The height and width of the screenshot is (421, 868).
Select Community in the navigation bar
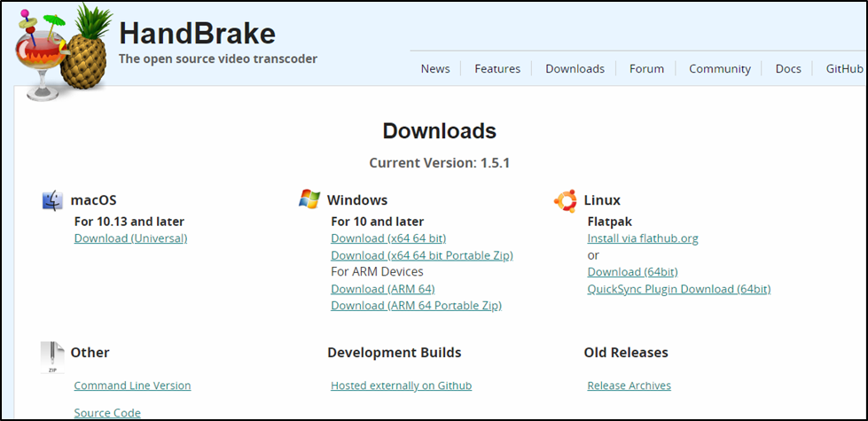pyautogui.click(x=719, y=68)
